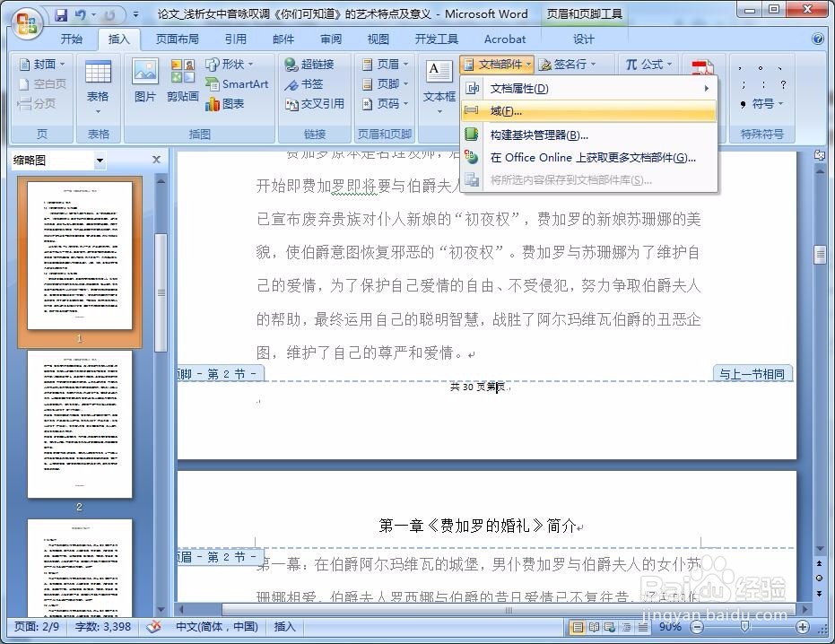Select the page 1 thumbnail
This screenshot has height=644, width=835.
[x=80, y=256]
